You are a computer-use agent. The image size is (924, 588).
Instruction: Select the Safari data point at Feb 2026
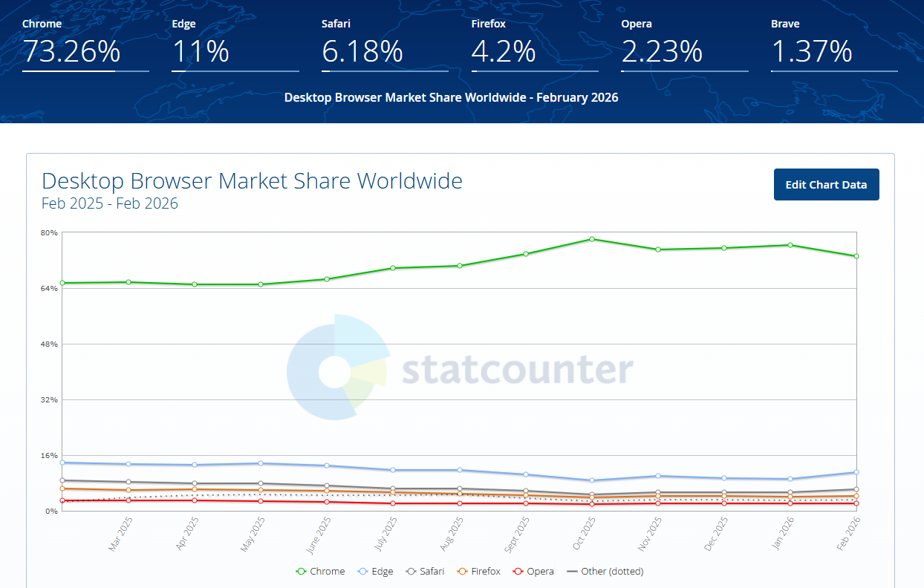click(856, 489)
